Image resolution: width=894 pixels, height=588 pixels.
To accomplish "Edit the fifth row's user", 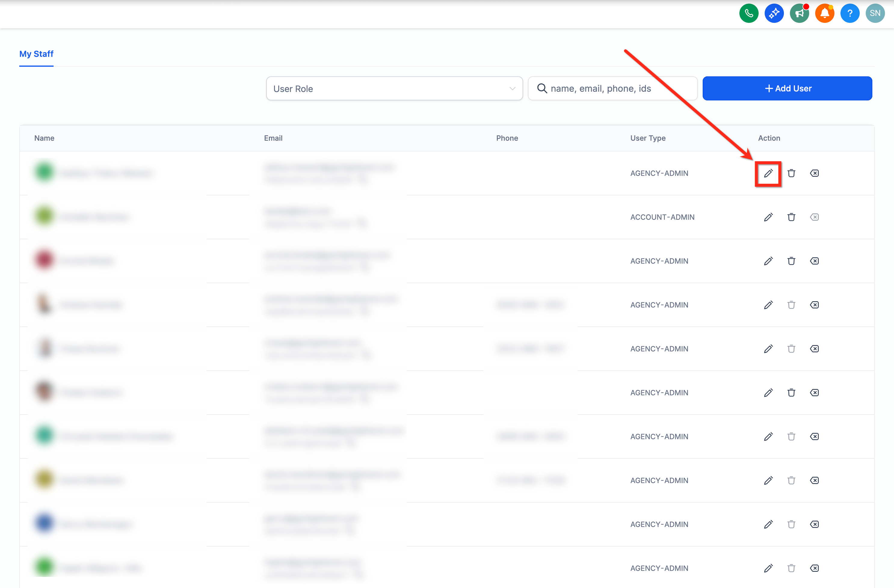I will [768, 349].
